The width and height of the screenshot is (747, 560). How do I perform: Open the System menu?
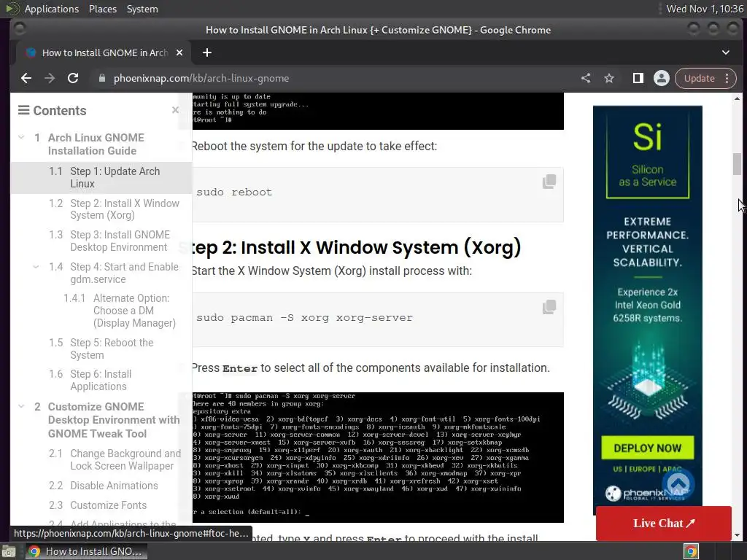[142, 9]
